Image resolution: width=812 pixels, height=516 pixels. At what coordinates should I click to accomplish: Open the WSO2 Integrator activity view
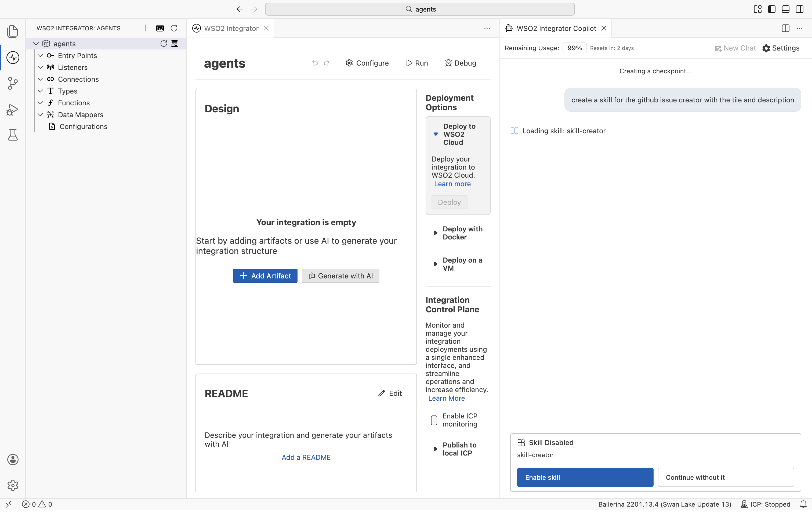pyautogui.click(x=12, y=57)
